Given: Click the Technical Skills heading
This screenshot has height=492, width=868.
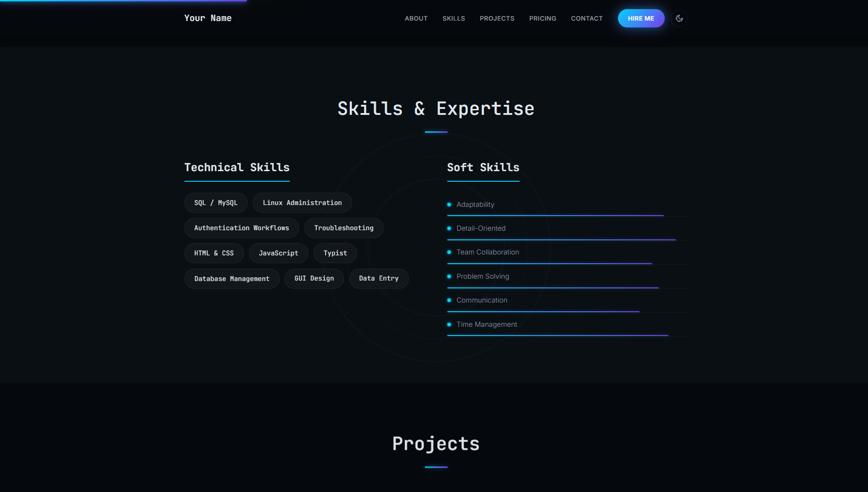Looking at the screenshot, I should tap(237, 168).
